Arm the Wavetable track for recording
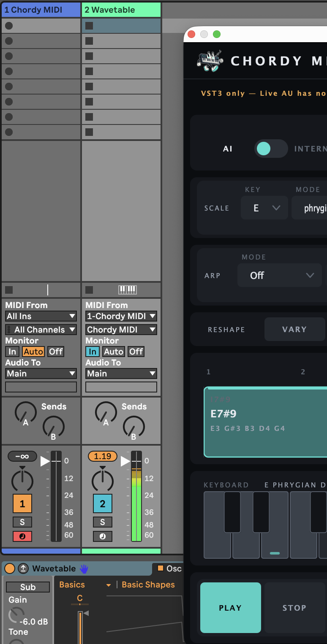The height and width of the screenshot is (644, 327). pyautogui.click(x=103, y=536)
